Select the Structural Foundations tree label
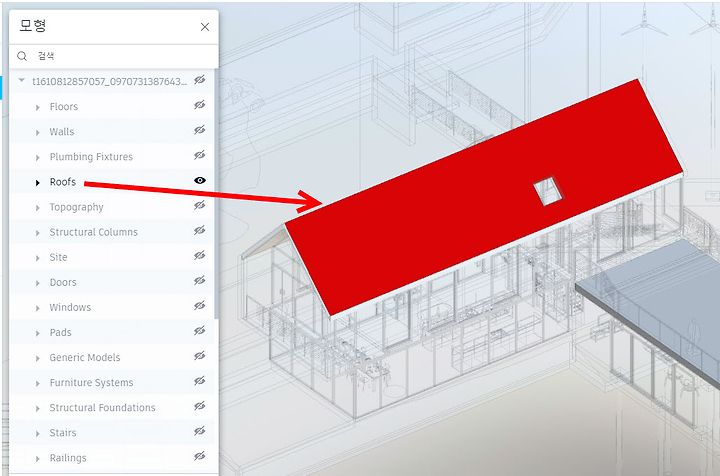Screen dimensions: 720x476 point(102,408)
